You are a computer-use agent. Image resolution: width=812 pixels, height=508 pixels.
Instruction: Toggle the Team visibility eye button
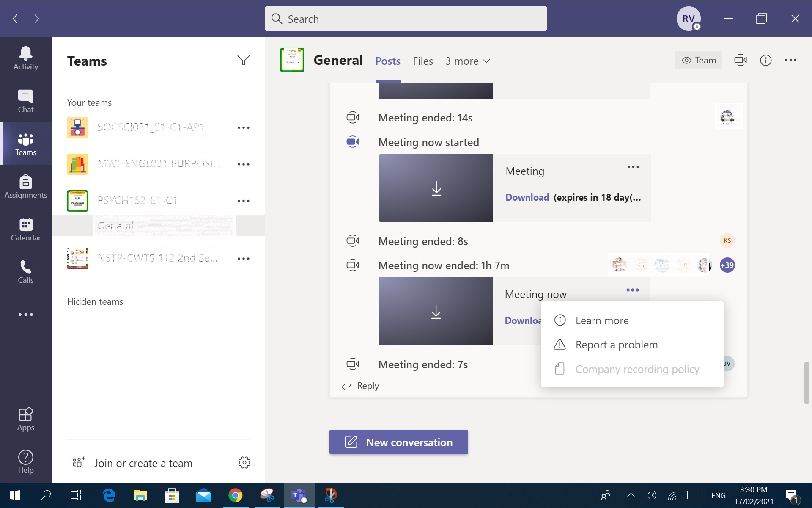[x=698, y=60]
